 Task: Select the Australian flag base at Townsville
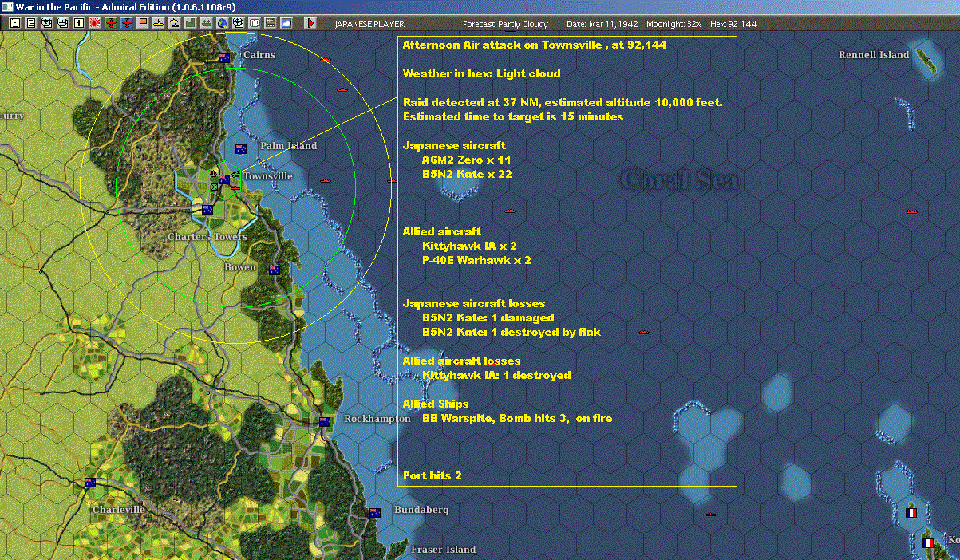point(225,179)
